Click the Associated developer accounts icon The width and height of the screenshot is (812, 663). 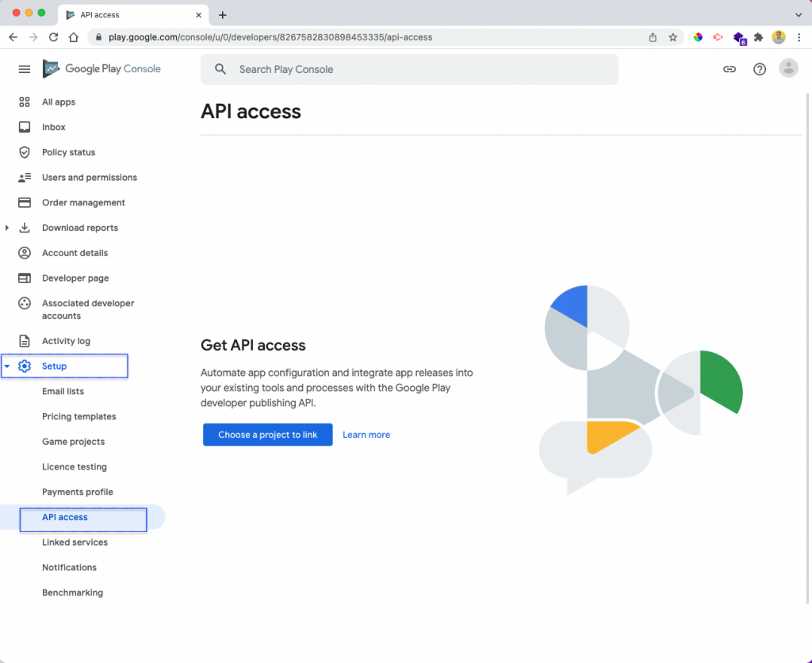(25, 304)
